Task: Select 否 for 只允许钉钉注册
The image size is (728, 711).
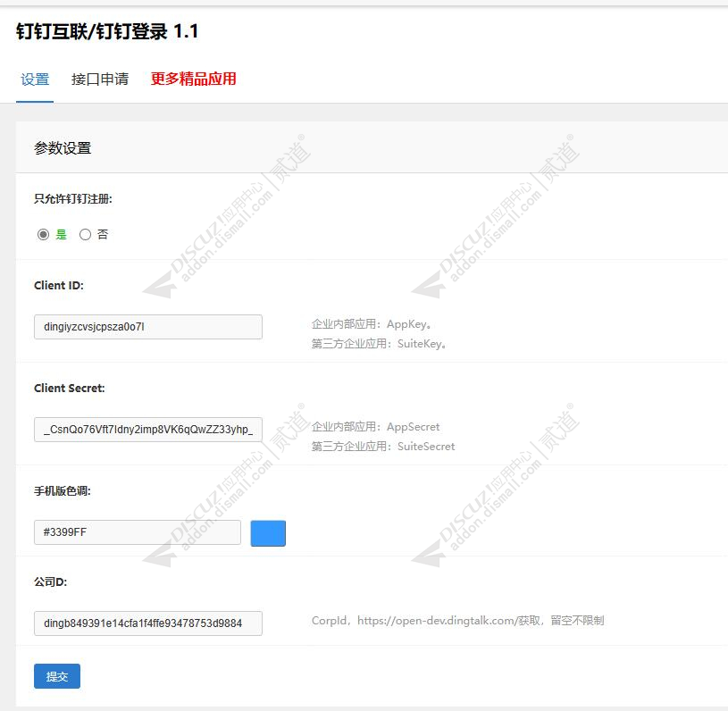Action: tap(85, 235)
